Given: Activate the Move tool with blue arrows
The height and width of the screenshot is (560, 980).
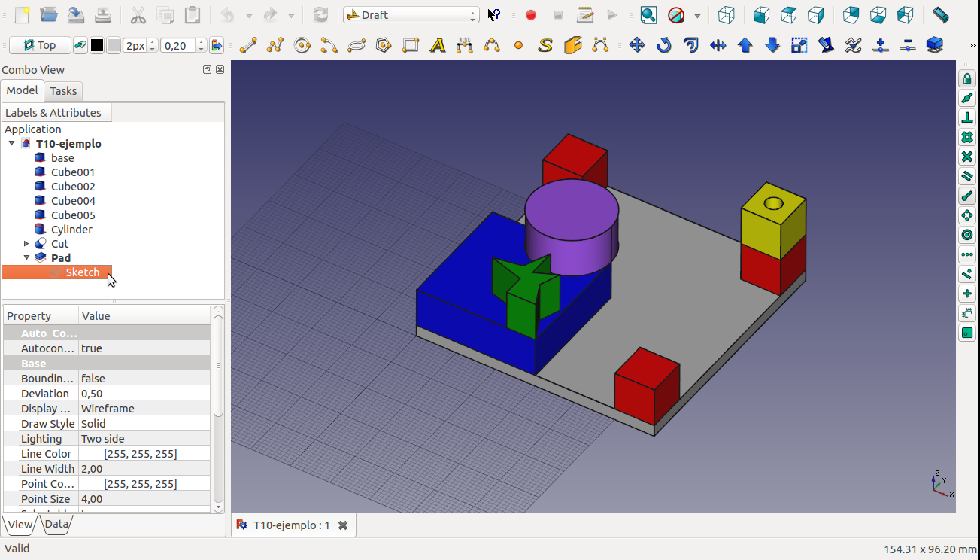Looking at the screenshot, I should [637, 46].
